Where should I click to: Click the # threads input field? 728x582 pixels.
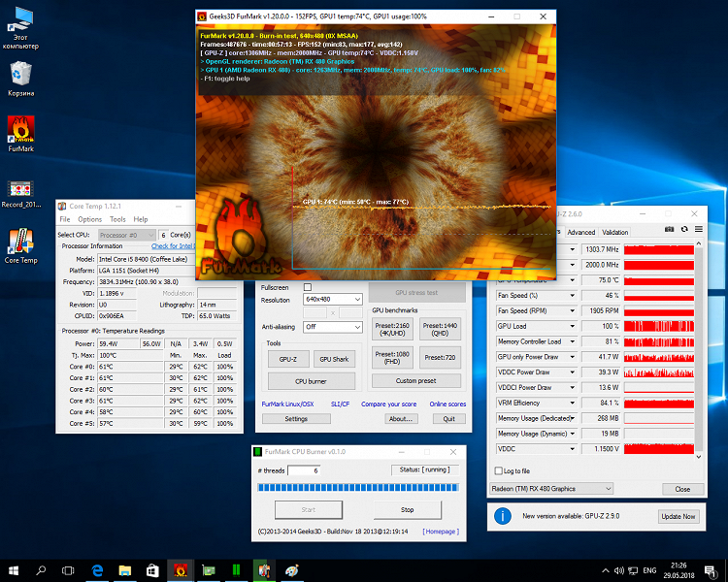pos(303,470)
